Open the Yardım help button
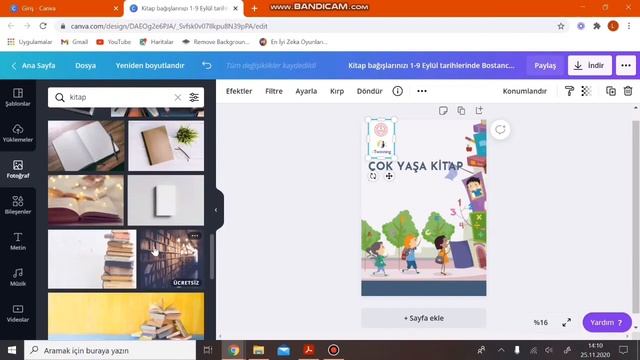 click(x=607, y=322)
